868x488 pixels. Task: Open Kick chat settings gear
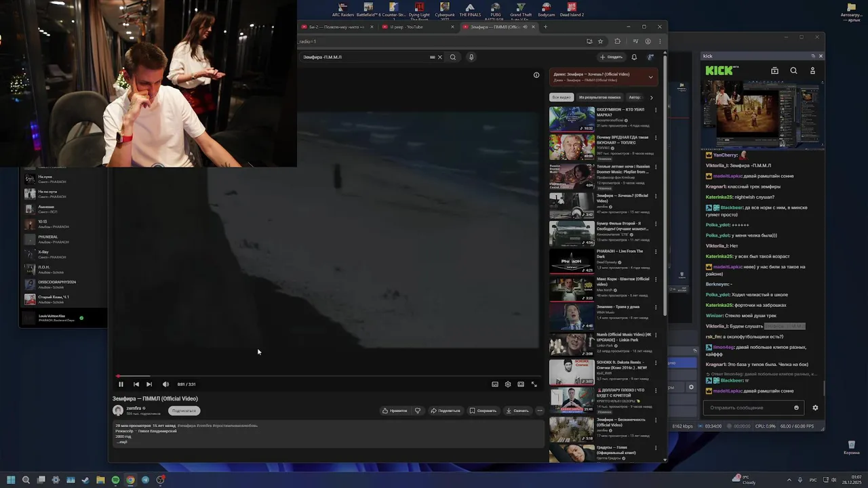tap(815, 408)
